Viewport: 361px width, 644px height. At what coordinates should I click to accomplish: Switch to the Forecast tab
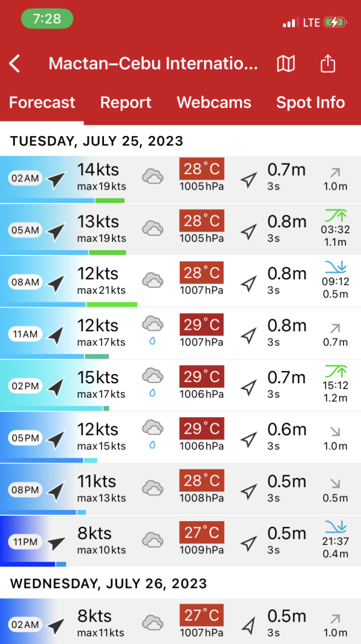(42, 103)
